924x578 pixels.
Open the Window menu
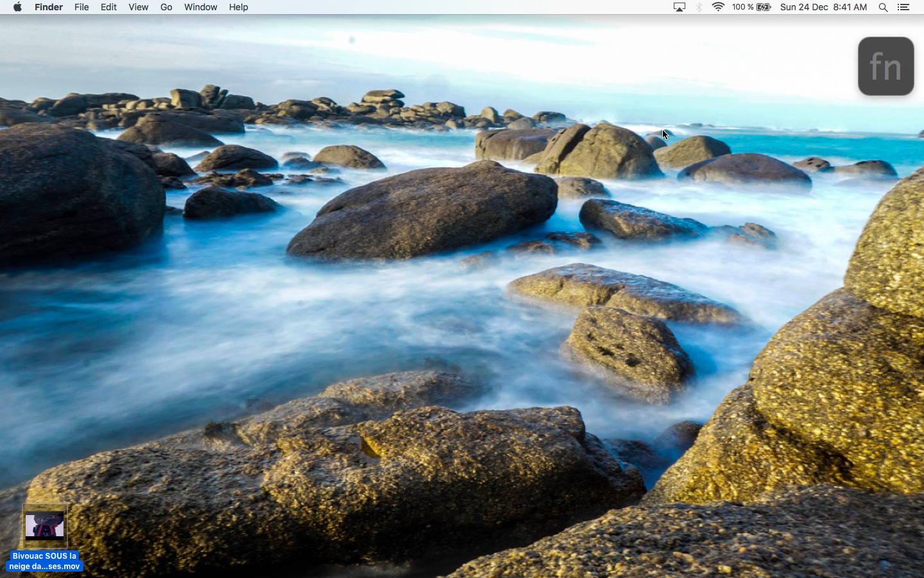[200, 7]
